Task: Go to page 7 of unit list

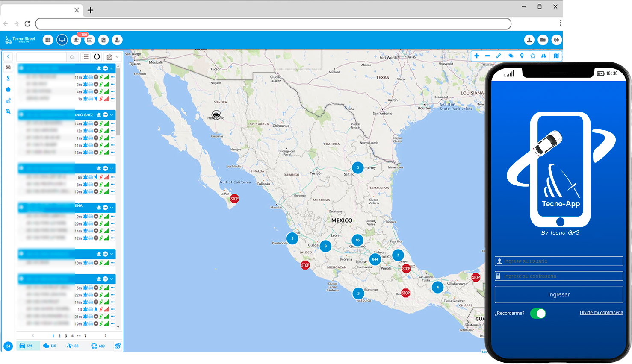Action: pos(85,336)
